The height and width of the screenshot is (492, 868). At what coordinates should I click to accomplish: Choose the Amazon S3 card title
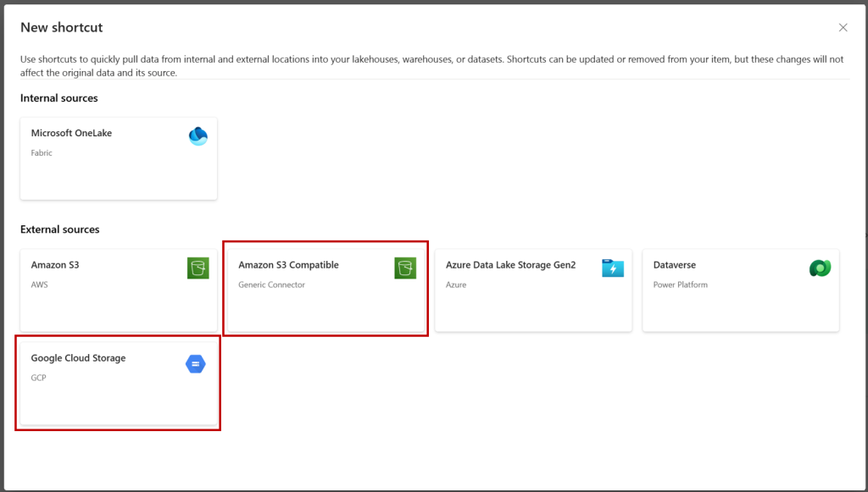(x=55, y=265)
